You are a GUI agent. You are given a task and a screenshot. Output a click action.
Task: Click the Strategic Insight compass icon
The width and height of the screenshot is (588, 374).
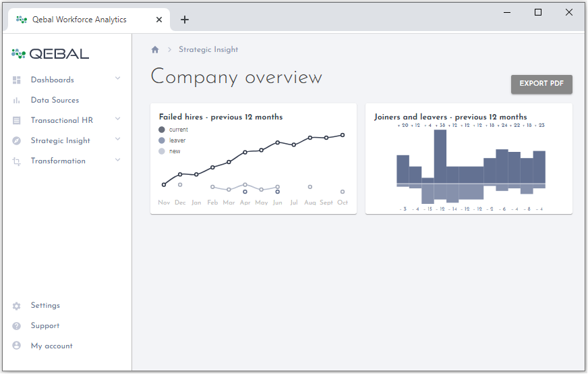coord(16,141)
